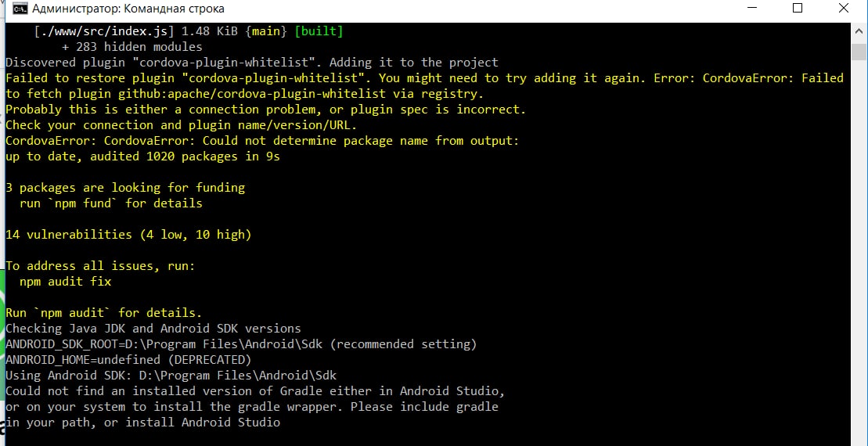This screenshot has height=446, width=868.
Task: Click the "ANDROID_HOME=undefined (DEPRECATED)" line
Action: click(x=128, y=360)
